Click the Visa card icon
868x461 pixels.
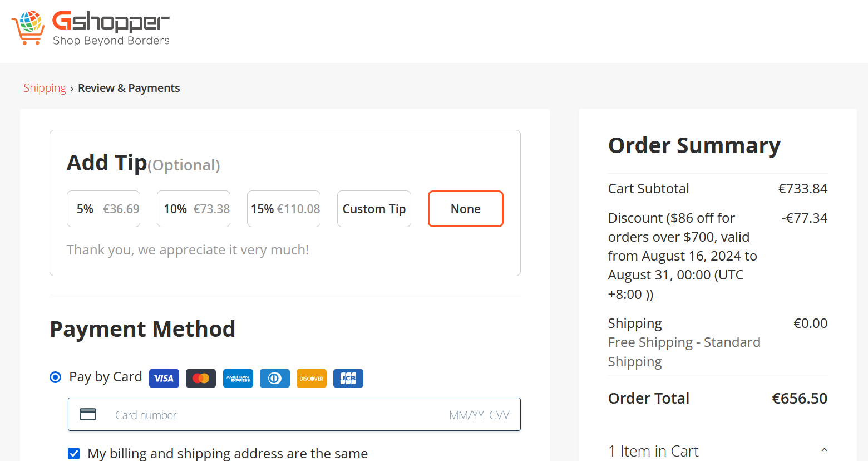coord(164,379)
